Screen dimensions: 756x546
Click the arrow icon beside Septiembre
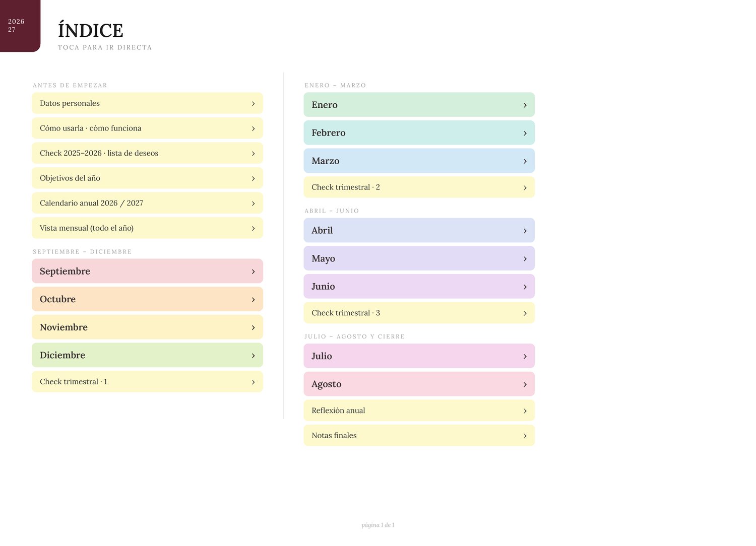(253, 271)
